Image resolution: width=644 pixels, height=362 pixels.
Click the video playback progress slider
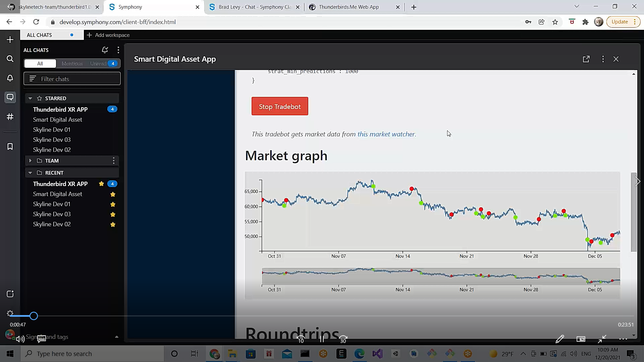click(34, 315)
